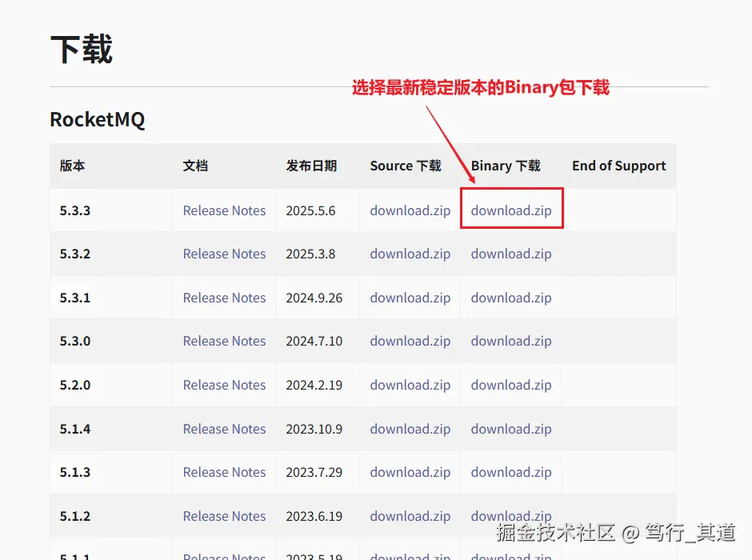
Task: Open Release Notes for version 5.3.2
Action: (x=224, y=254)
